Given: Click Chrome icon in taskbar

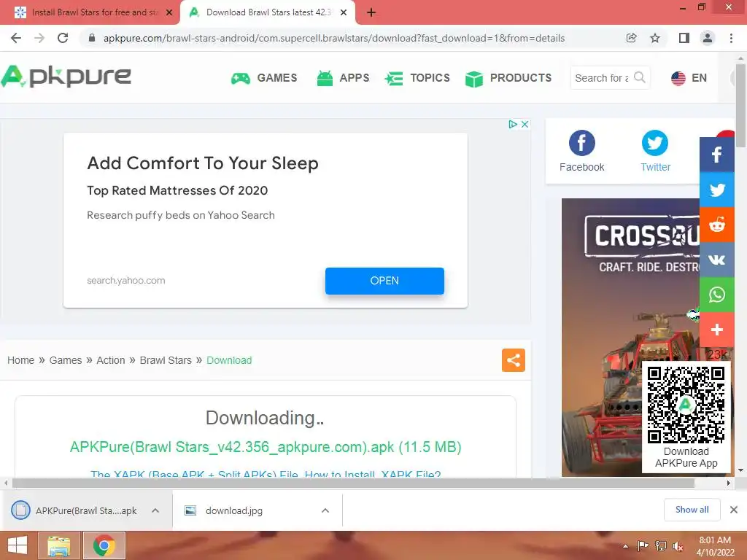Looking at the screenshot, I should pos(104,545).
